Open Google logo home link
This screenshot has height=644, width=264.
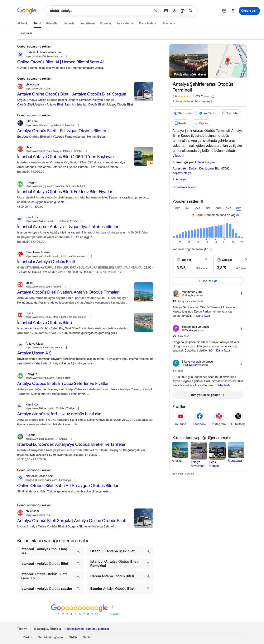tap(27, 10)
